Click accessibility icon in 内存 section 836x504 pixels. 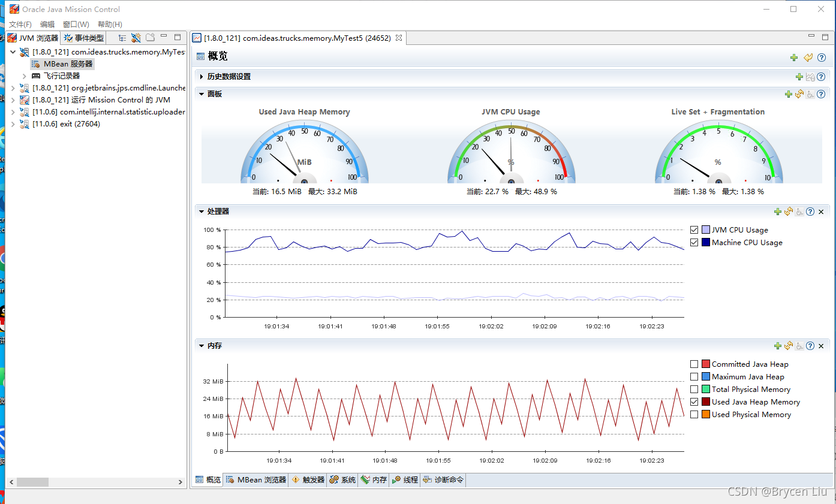coord(799,346)
